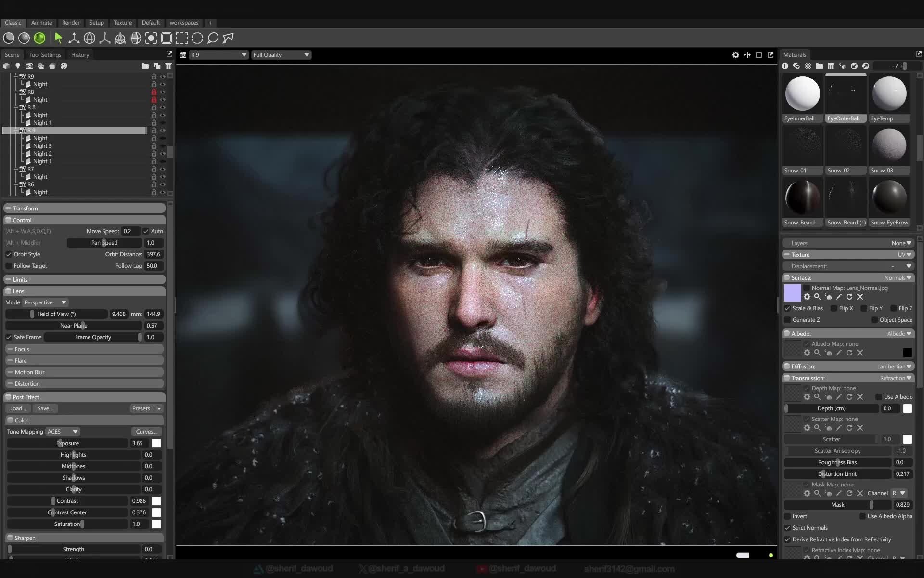Change Tone Mapping from ACES dropdown
Viewport: 924px width, 578px height.
pos(62,431)
